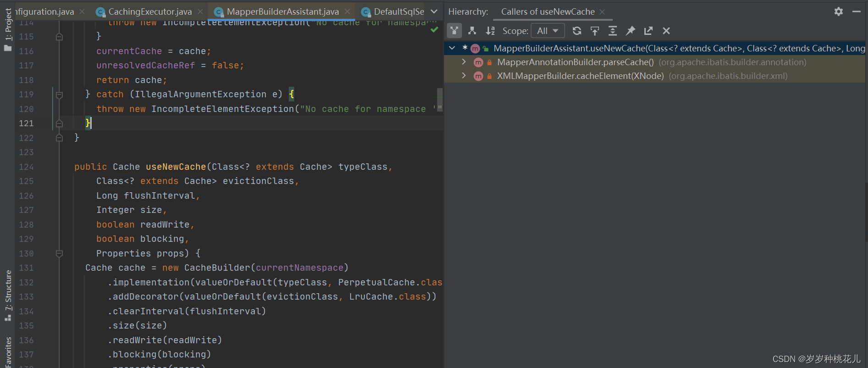Export hierarchy to text file

tap(648, 31)
